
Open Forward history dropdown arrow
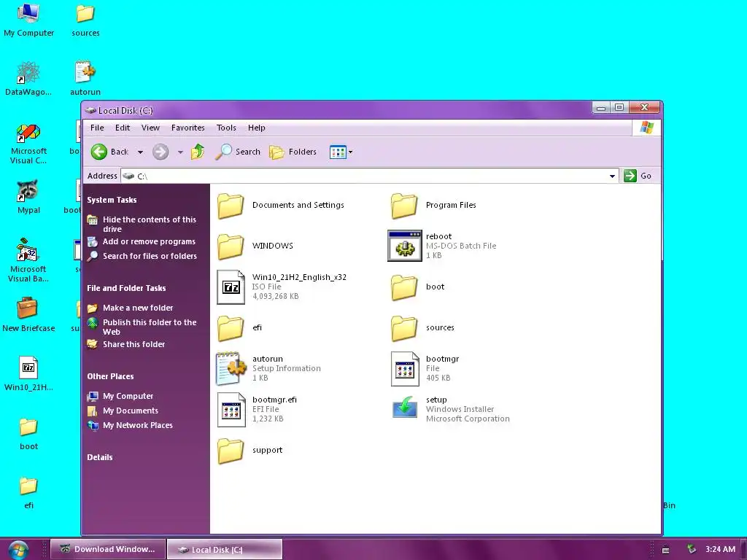pyautogui.click(x=181, y=152)
